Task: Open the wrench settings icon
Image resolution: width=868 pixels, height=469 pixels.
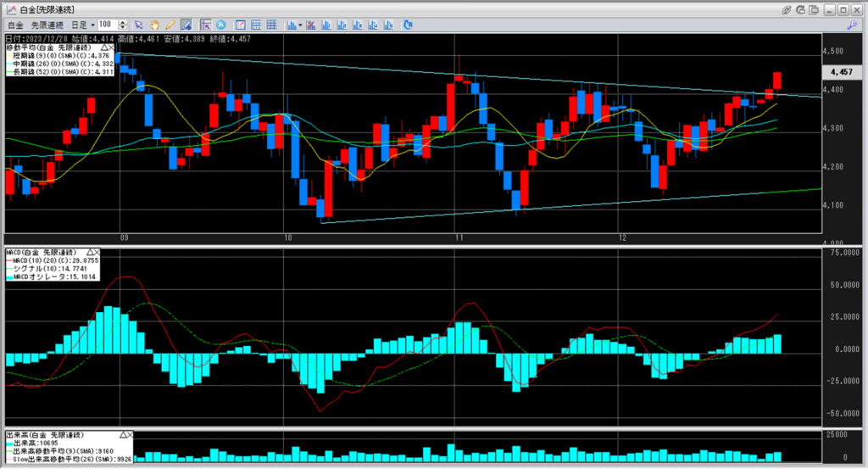Action: [852, 25]
